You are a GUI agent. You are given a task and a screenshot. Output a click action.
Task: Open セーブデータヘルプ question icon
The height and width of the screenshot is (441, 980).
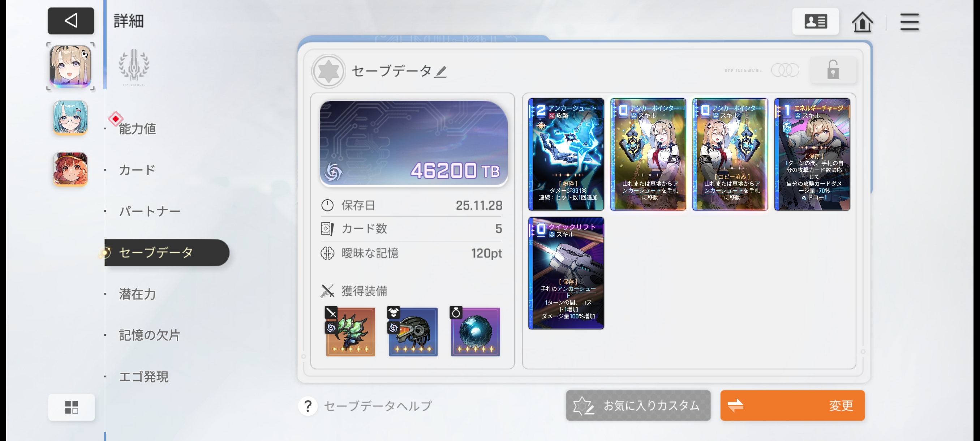coord(308,406)
